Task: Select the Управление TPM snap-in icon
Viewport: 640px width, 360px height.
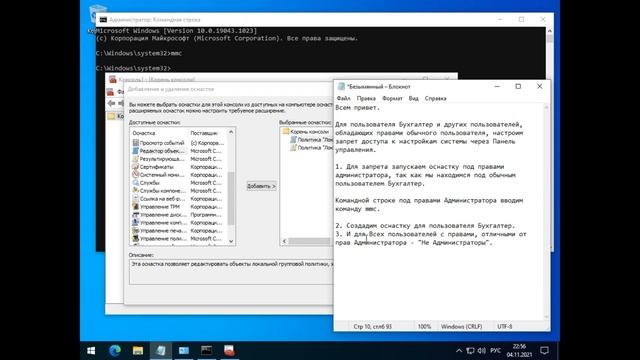Action: pos(136,207)
